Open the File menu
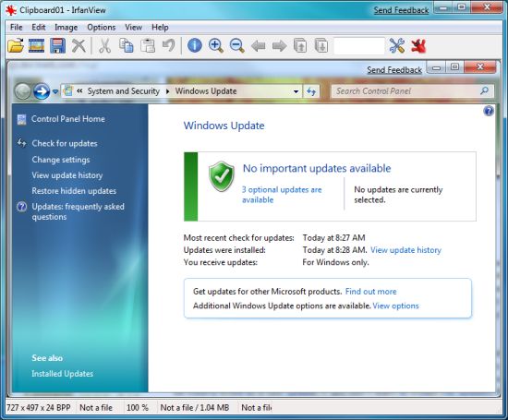Image resolution: width=508 pixels, height=420 pixels. click(x=17, y=27)
